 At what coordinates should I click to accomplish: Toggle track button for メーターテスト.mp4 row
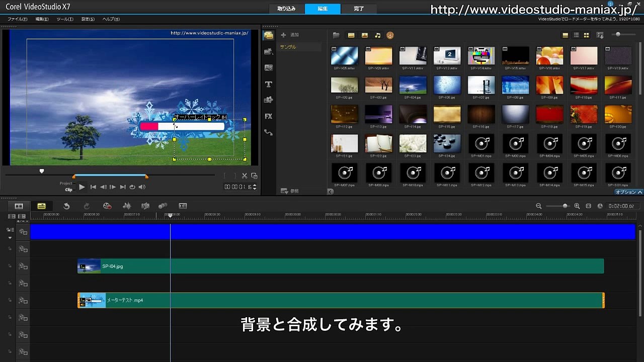point(23,301)
